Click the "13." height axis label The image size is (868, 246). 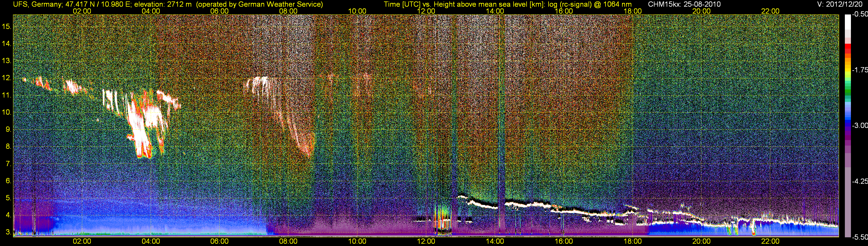click(7, 61)
